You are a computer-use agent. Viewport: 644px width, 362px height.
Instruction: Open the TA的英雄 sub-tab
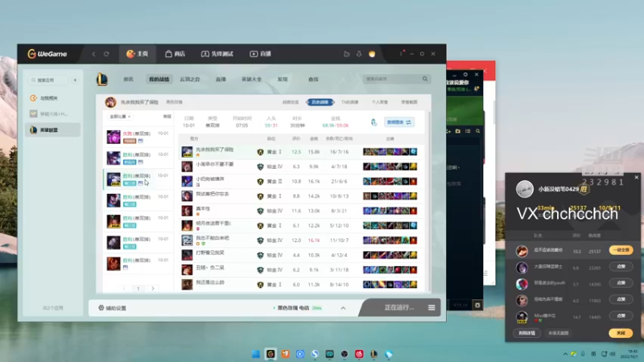(x=350, y=102)
